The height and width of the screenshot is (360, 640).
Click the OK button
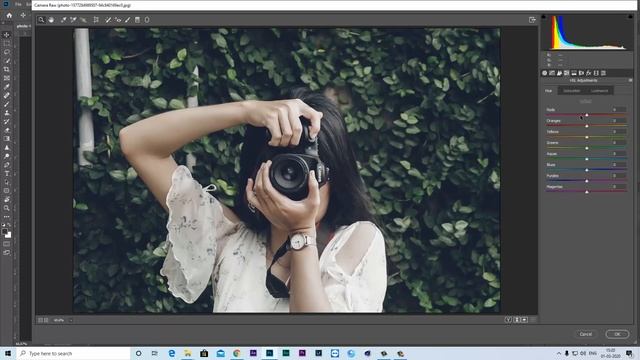[617, 334]
